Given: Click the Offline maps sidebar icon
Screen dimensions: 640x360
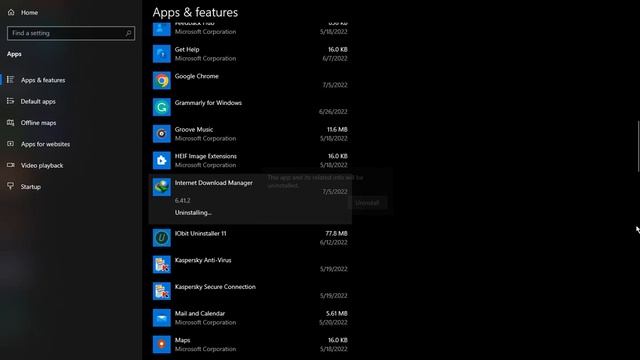Looking at the screenshot, I should [x=11, y=122].
